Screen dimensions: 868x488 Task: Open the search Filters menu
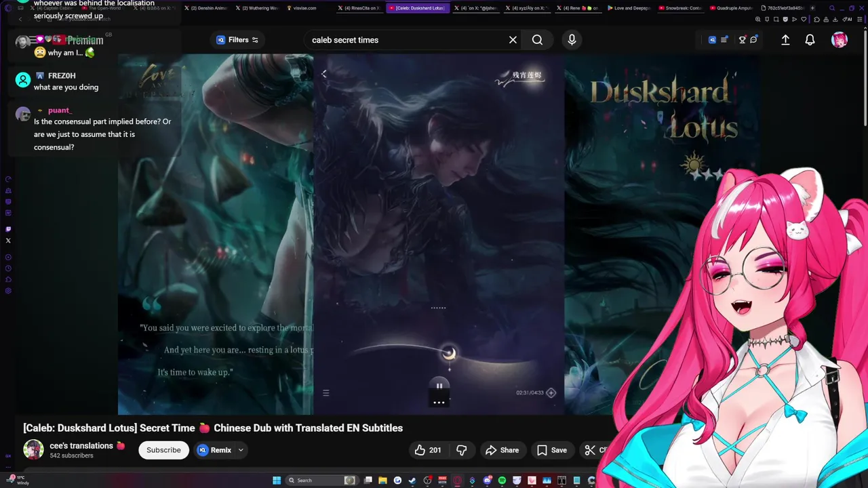pos(237,40)
